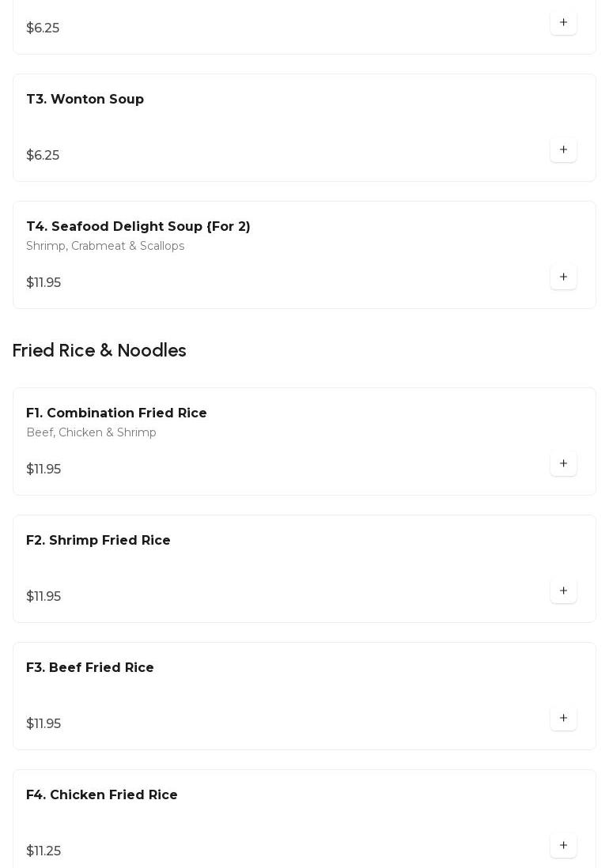Open T3. Wonton Soup item title
Screen dimensions: 609x868
pos(85,100)
